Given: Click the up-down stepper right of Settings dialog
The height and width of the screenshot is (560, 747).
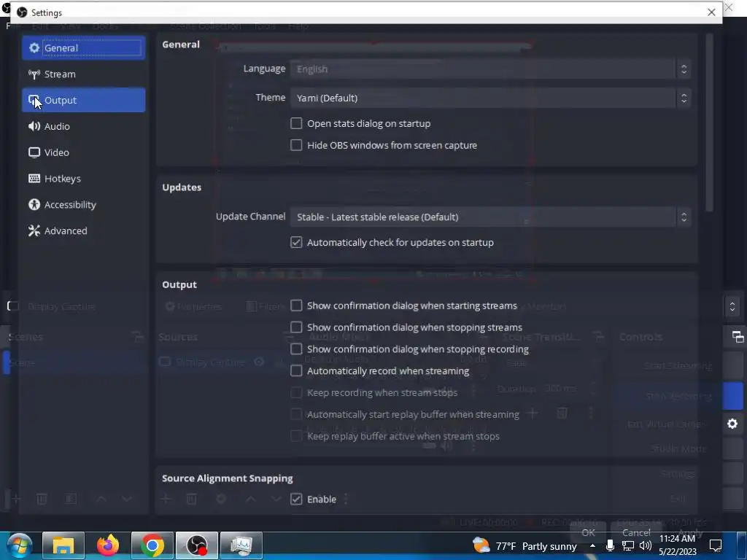Looking at the screenshot, I should 732,306.
